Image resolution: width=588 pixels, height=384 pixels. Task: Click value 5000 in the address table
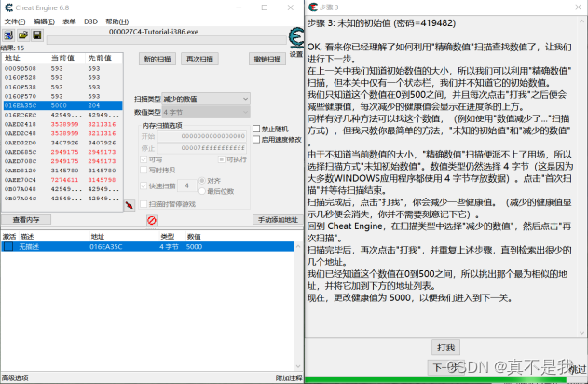[194, 246]
